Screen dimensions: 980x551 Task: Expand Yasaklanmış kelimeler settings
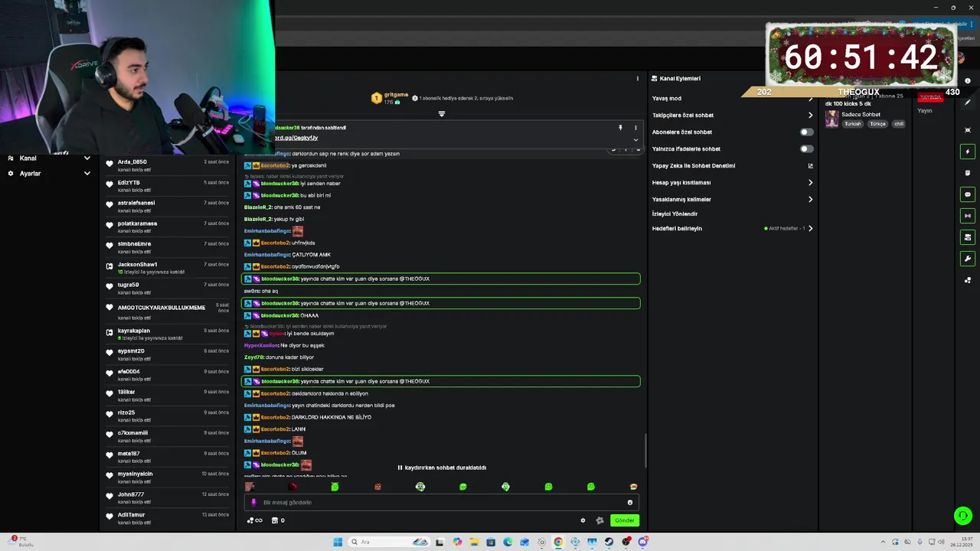click(x=810, y=199)
